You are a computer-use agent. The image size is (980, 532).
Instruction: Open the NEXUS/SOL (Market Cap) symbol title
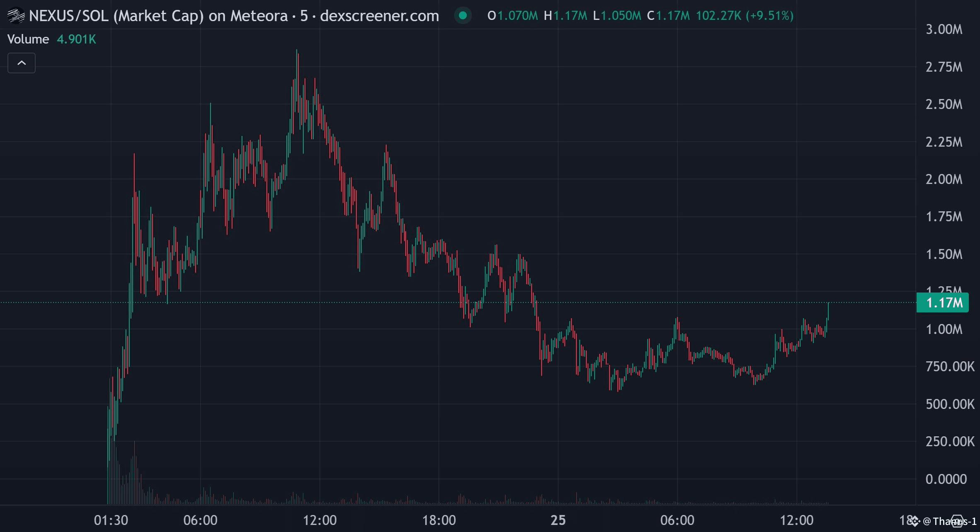click(x=234, y=16)
